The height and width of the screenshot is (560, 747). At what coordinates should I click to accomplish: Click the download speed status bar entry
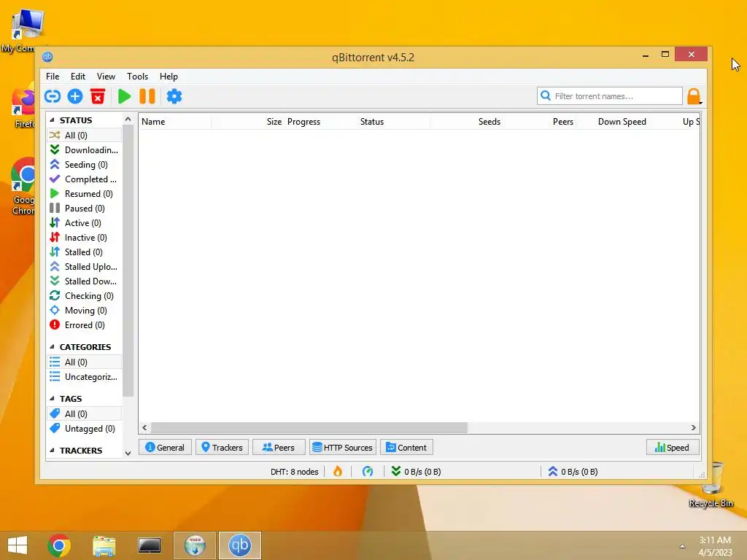click(x=416, y=472)
